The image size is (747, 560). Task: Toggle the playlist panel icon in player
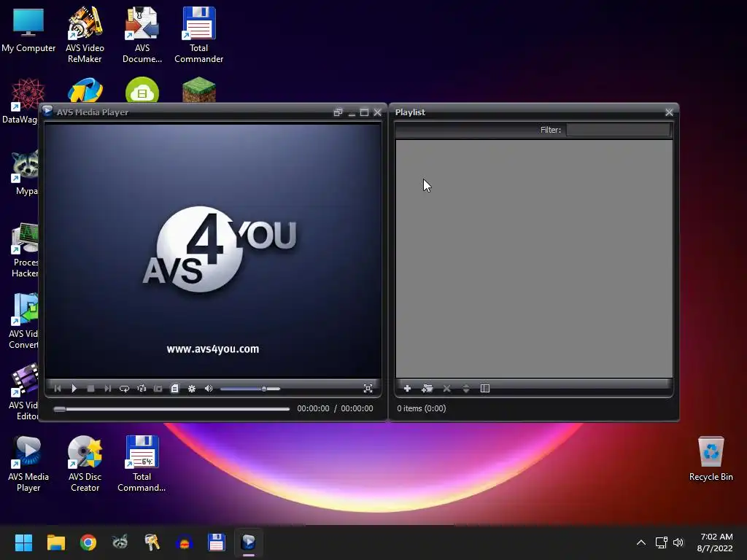pyautogui.click(x=175, y=389)
